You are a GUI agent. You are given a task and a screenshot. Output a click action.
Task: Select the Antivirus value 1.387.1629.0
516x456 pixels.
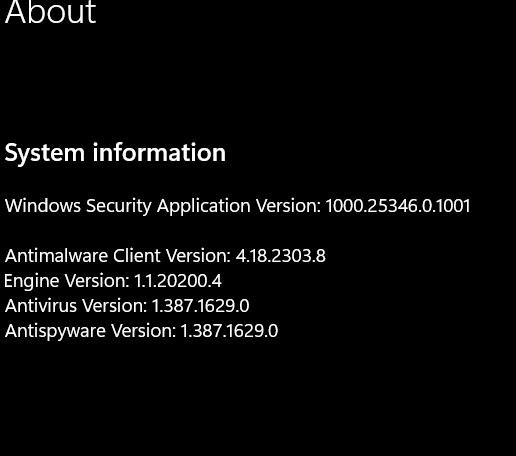[x=200, y=306]
